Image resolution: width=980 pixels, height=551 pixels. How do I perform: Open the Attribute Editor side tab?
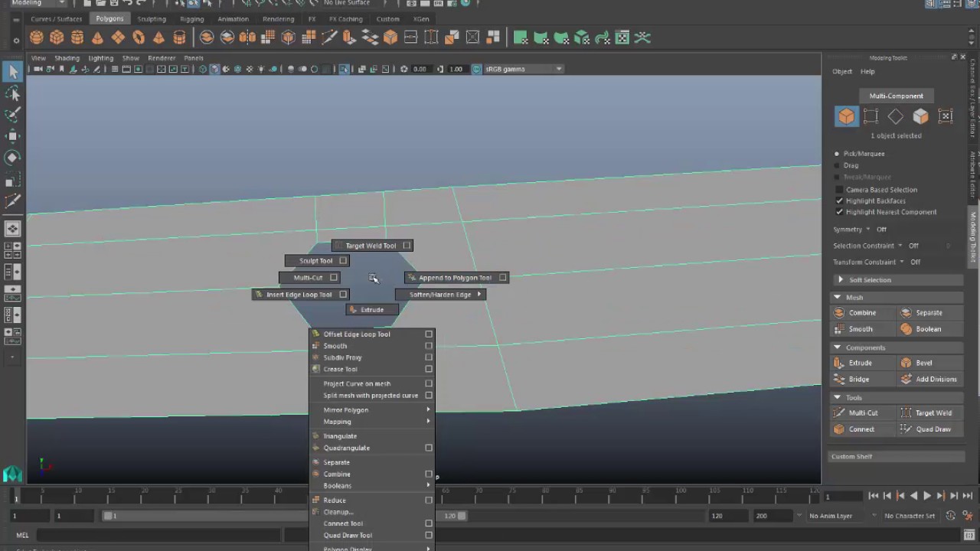point(972,175)
